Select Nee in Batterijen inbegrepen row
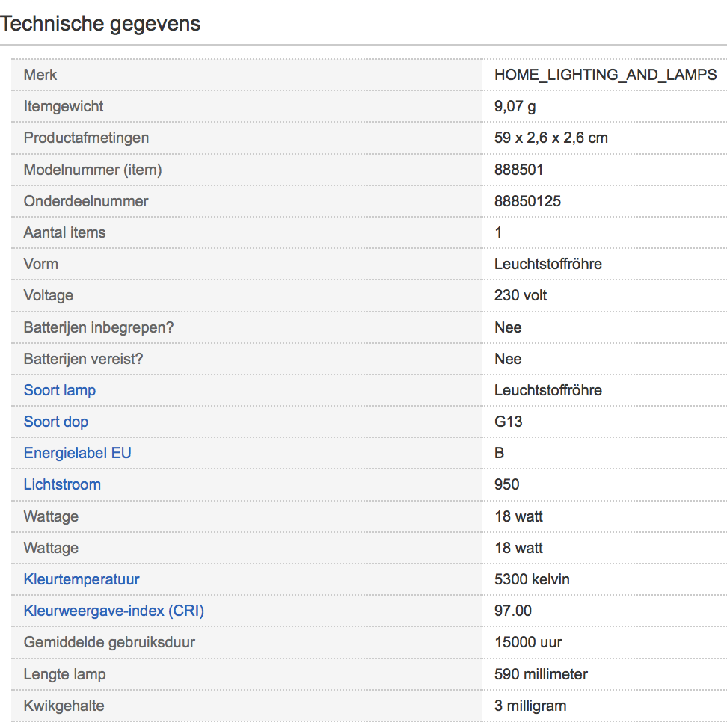727x728 pixels. pos(508,327)
